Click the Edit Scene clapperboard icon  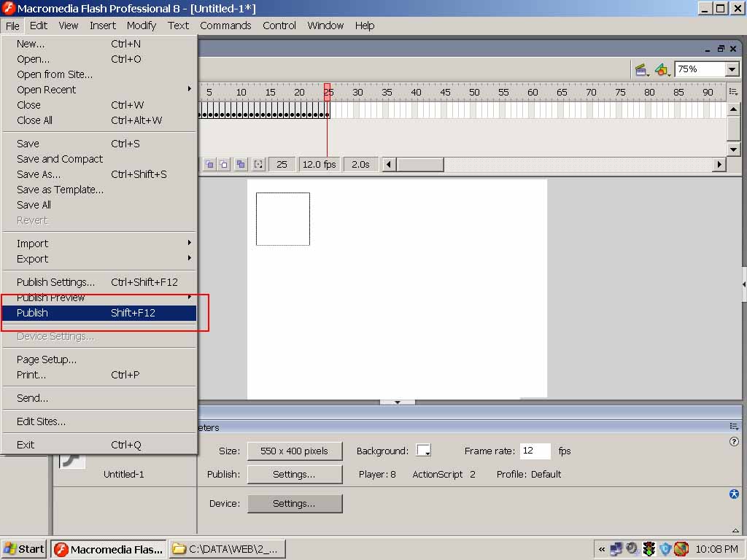pyautogui.click(x=640, y=70)
